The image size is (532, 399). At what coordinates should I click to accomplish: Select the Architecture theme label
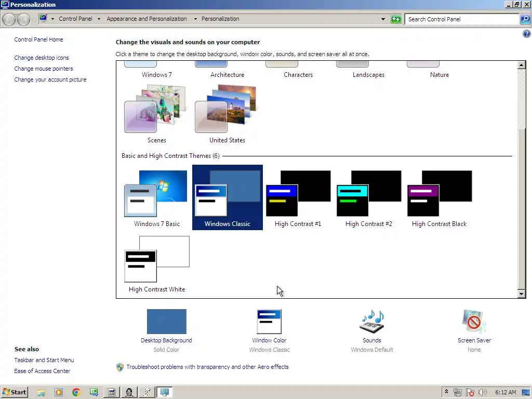[227, 75]
